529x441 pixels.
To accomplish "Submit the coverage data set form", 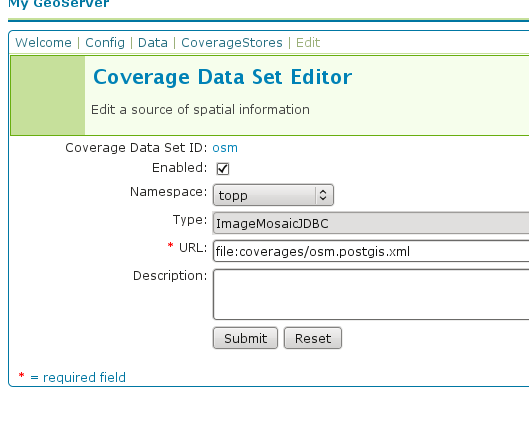I will click(x=245, y=338).
